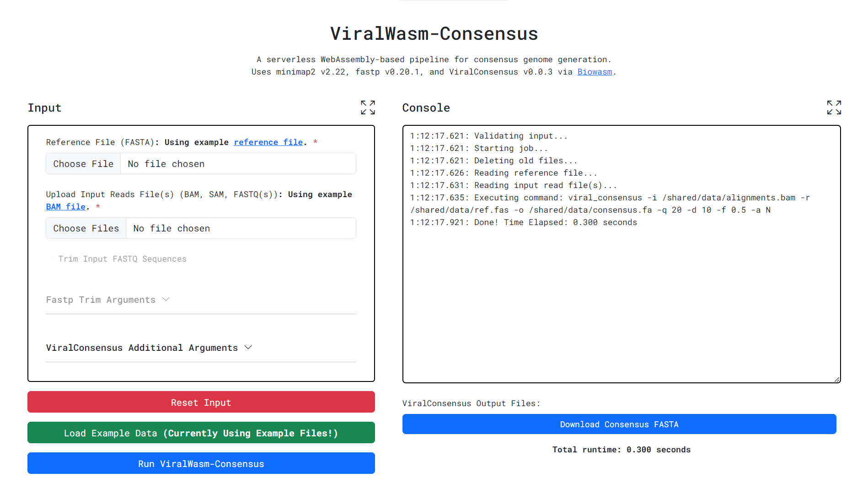The height and width of the screenshot is (494, 868).
Task: Grab the Console text area resize handle
Action: point(836,379)
